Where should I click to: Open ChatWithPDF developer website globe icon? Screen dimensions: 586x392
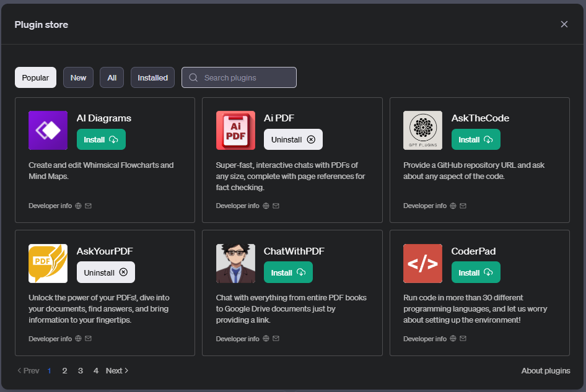click(266, 339)
